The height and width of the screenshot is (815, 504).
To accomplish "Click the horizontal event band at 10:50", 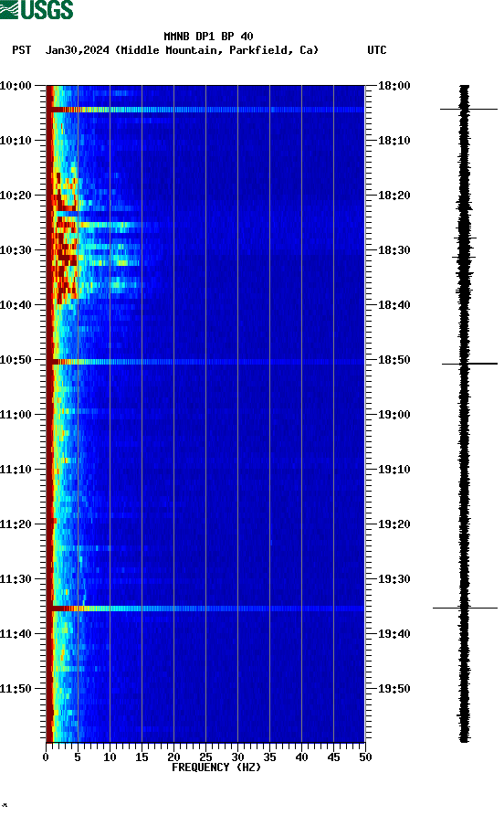I will (x=205, y=362).
